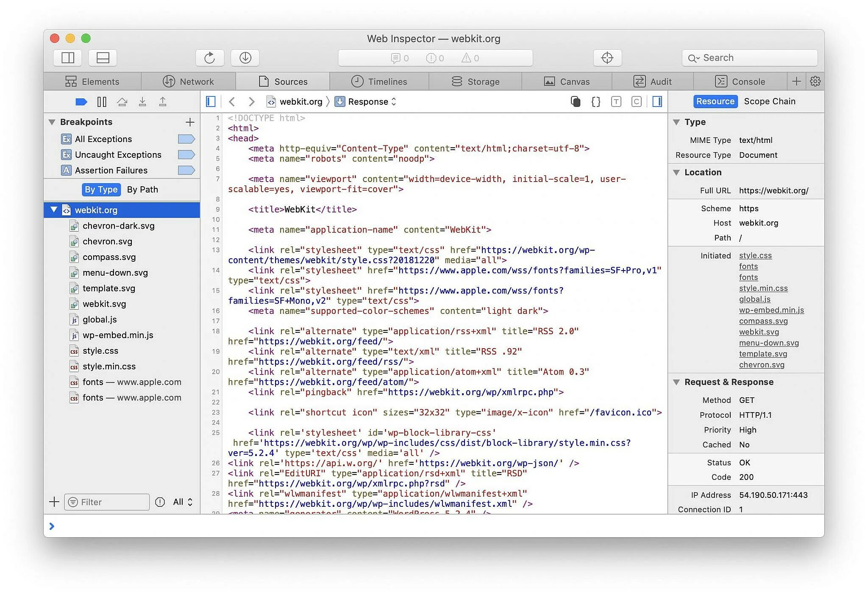Open the search options magnifier dropdown
Viewport: 868px width, 595px height.
pos(693,58)
